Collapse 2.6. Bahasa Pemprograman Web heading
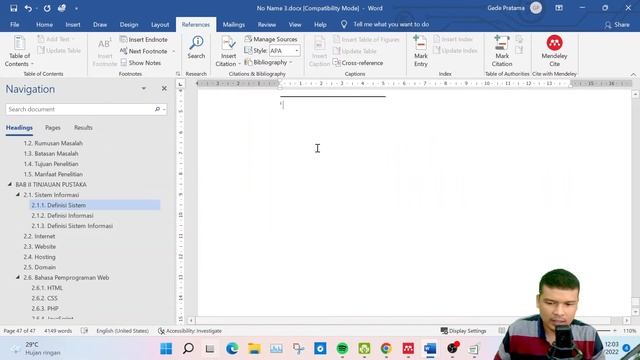 [x=18, y=278]
